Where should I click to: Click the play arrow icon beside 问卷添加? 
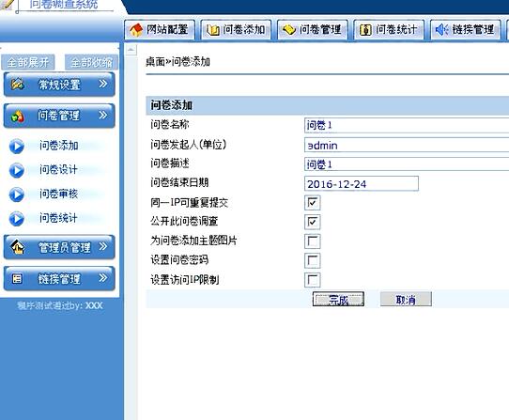pyautogui.click(x=17, y=147)
